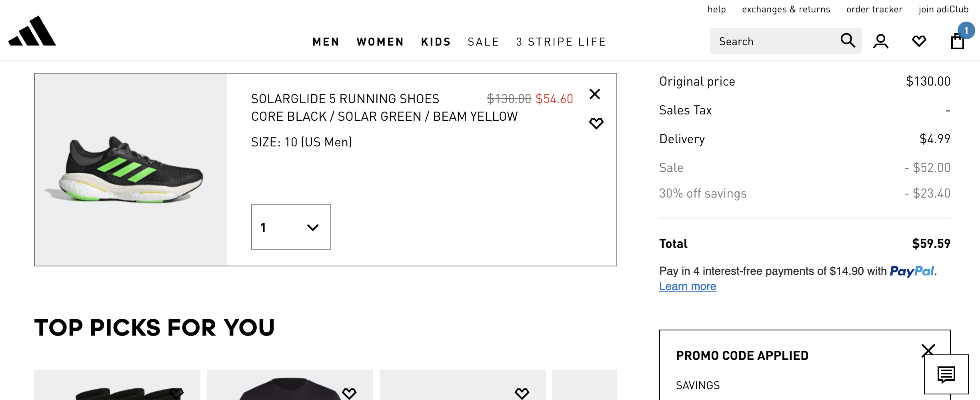Save the Solarglide shoes to wishlist
Image resolution: width=980 pixels, height=400 pixels.
click(x=596, y=123)
